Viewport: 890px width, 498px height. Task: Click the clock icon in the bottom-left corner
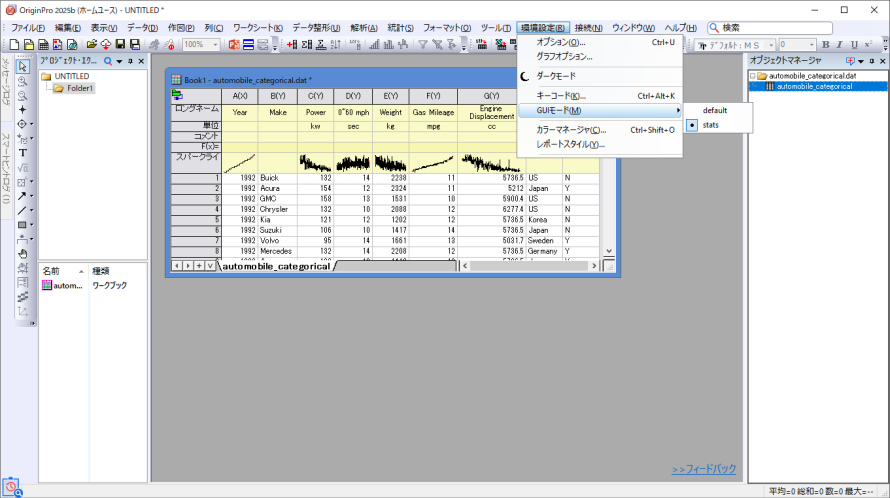pos(11,487)
